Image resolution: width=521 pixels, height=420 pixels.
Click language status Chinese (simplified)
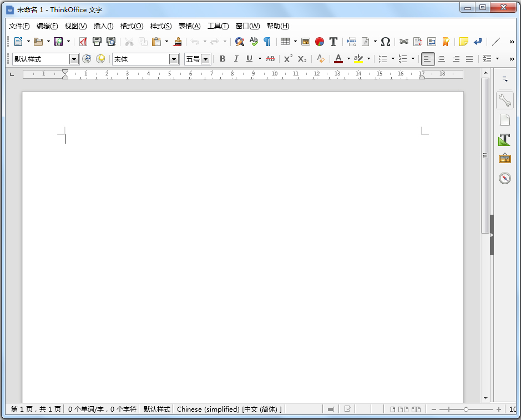229,409
